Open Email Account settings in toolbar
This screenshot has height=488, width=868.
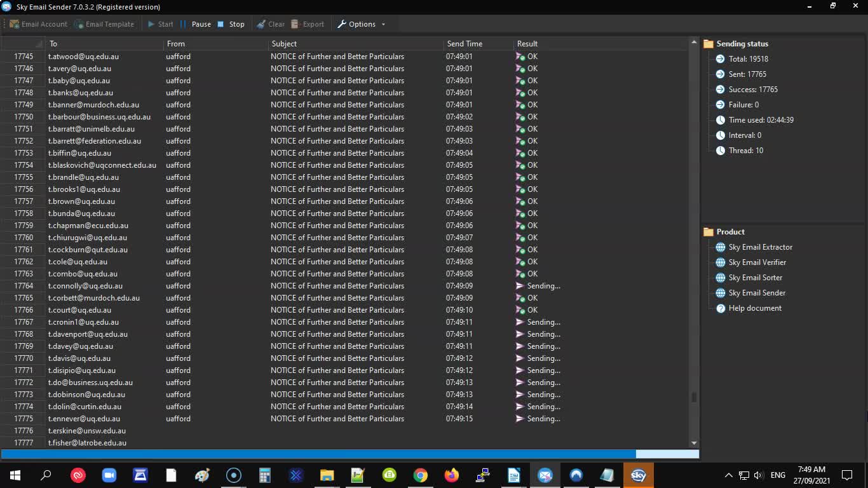click(39, 24)
